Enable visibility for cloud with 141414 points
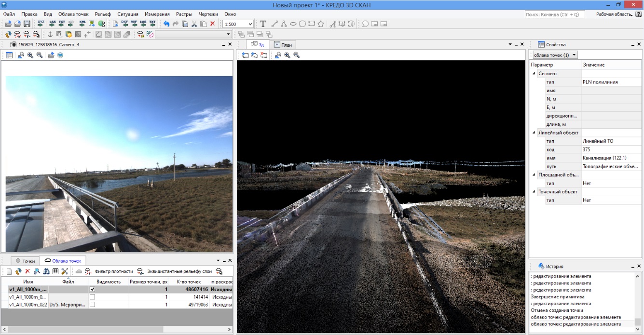Screen dimensions: 644x335 [93, 297]
